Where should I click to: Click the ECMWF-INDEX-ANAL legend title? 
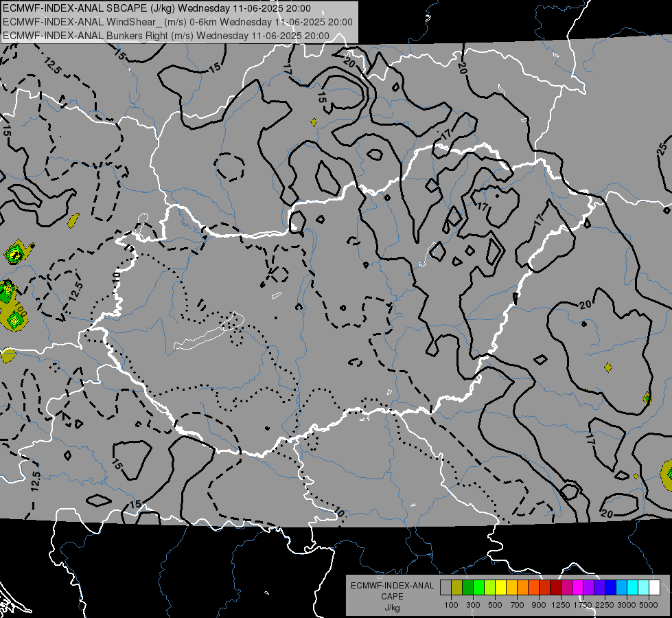pyautogui.click(x=392, y=586)
